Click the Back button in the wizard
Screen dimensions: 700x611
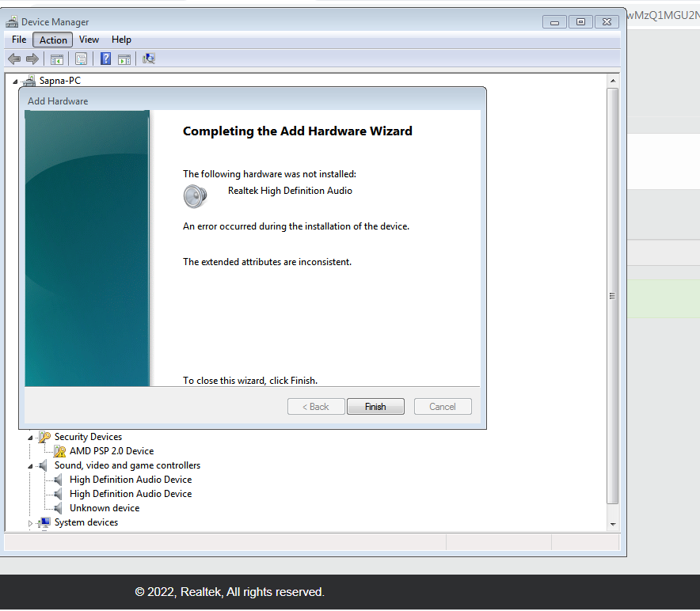coord(315,406)
